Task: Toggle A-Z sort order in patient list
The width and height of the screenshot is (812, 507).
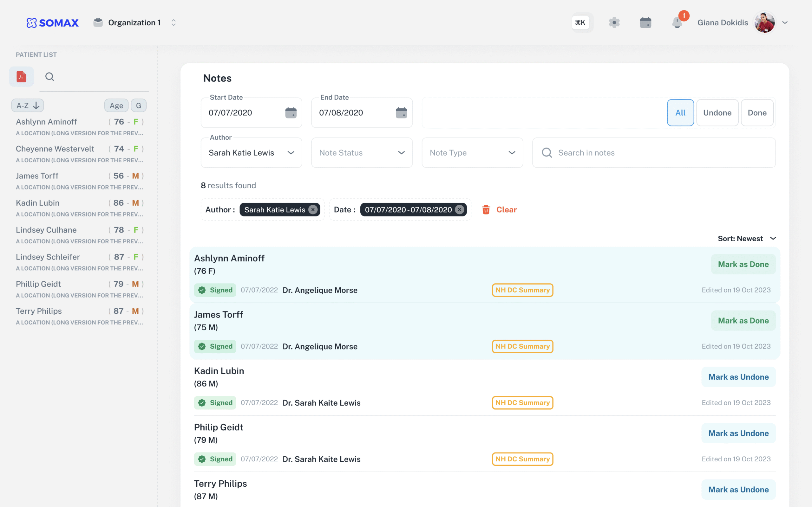Action: point(28,105)
